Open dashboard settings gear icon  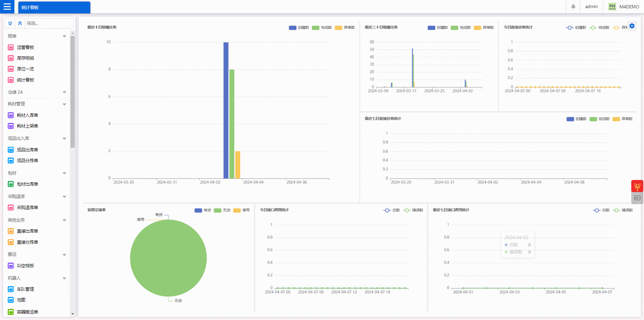[632, 26]
